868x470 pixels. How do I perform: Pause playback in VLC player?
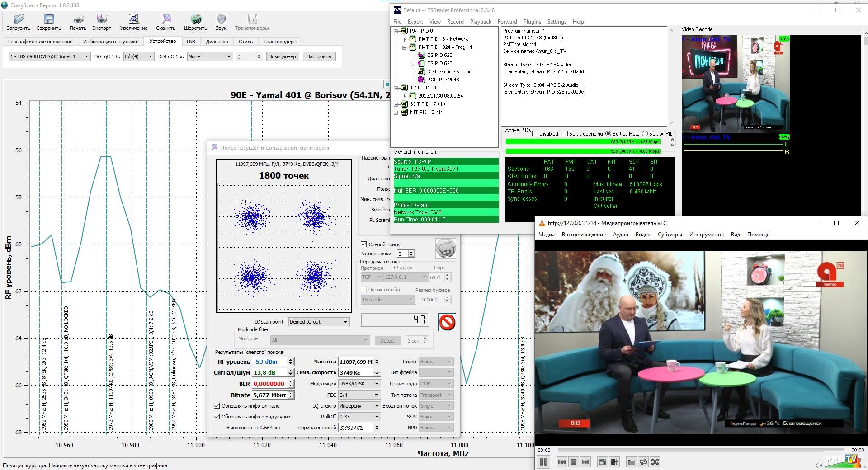(x=543, y=462)
